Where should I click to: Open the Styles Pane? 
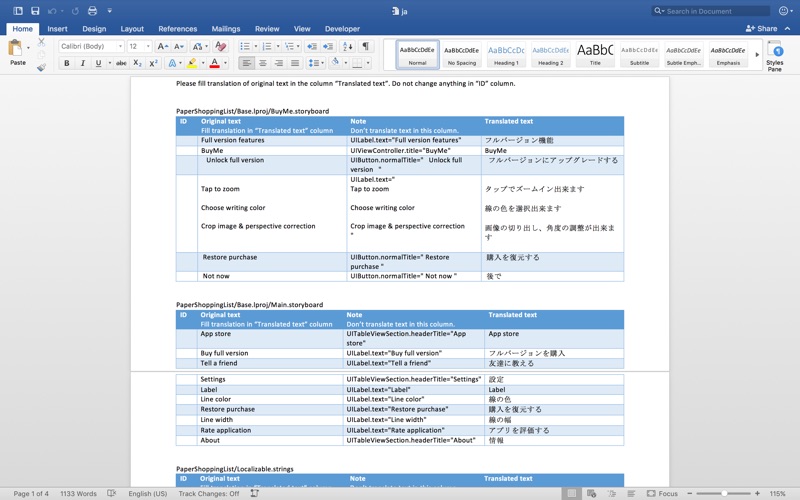[x=774, y=56]
